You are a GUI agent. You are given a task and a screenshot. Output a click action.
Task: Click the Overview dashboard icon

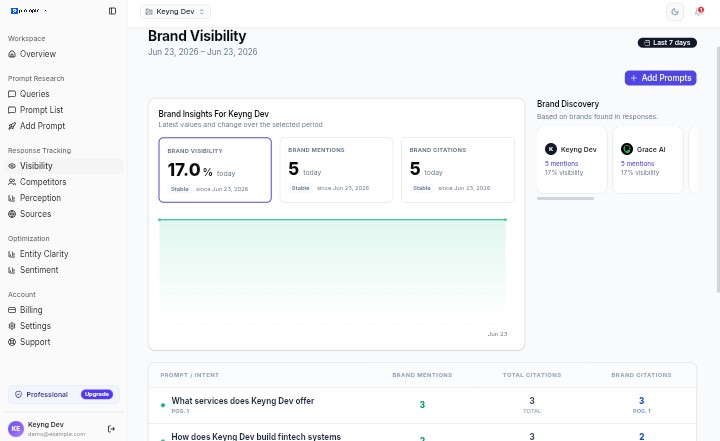tap(12, 54)
